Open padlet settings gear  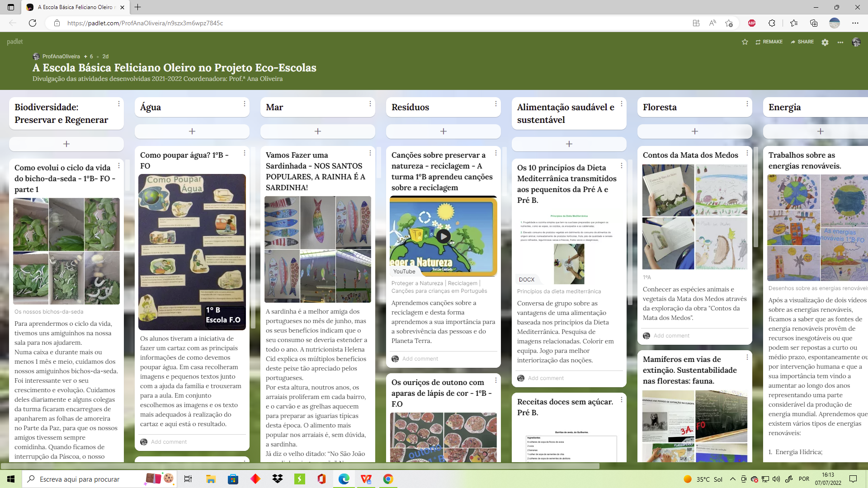point(825,42)
